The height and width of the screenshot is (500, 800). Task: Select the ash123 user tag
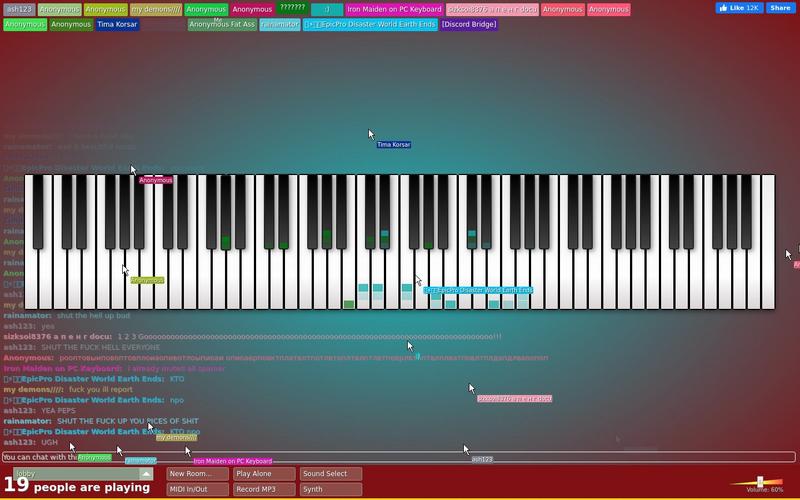point(19,10)
